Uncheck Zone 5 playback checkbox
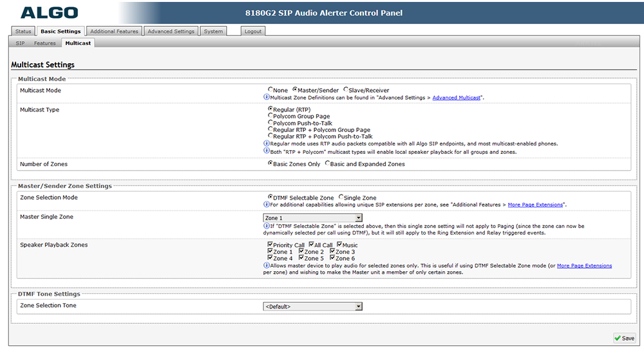Screen dimensions: 644x351 (x=301, y=258)
